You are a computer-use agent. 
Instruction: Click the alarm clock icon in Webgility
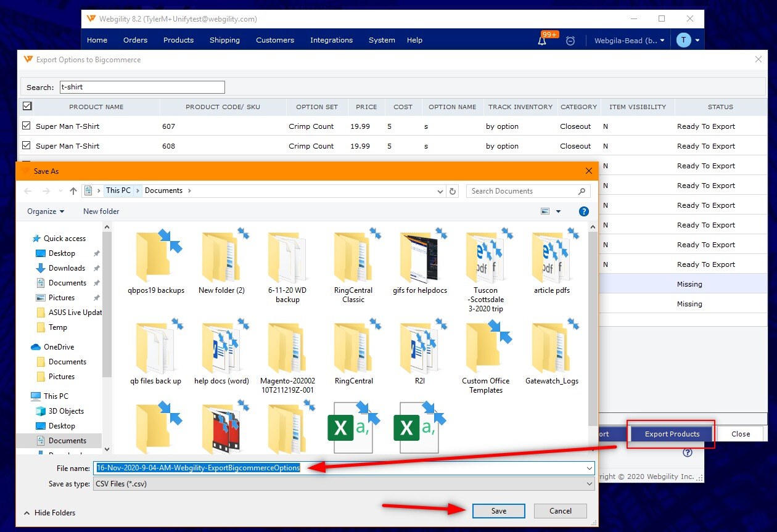tap(570, 41)
